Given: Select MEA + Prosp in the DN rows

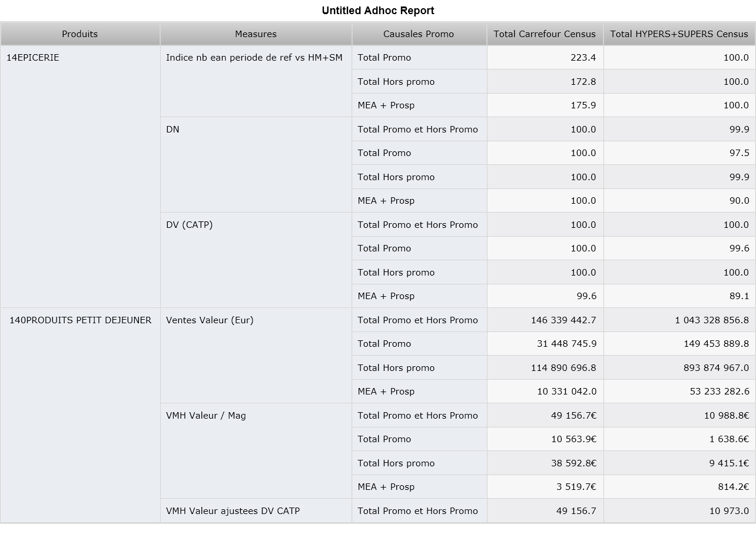Looking at the screenshot, I should tap(419, 201).
